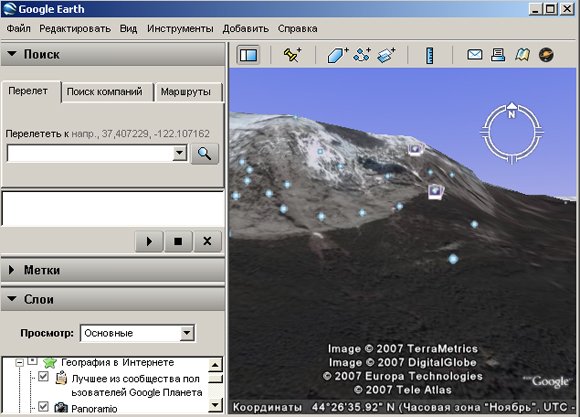Add a polygon from the toolbar
Image resolution: width=580 pixels, height=417 pixels.
(x=337, y=56)
